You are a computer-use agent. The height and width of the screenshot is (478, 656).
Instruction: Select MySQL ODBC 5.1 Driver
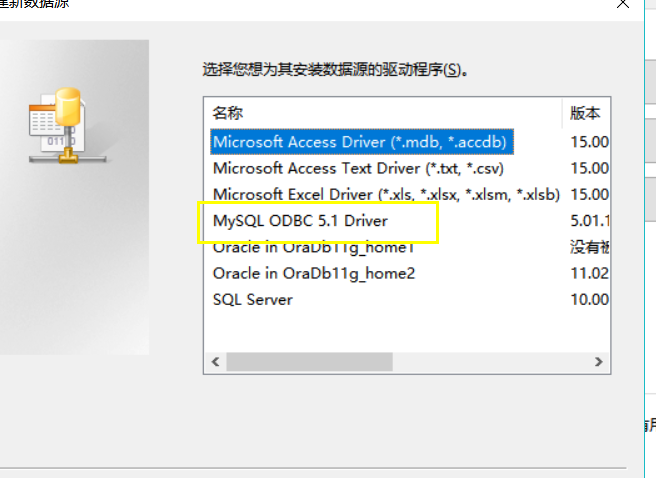[x=300, y=220]
